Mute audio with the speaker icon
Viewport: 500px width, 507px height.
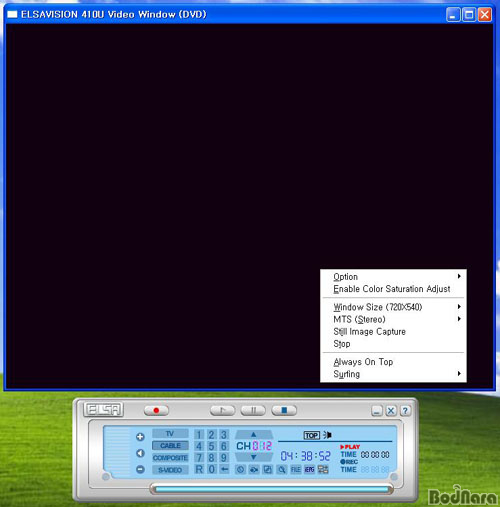pyautogui.click(x=140, y=453)
